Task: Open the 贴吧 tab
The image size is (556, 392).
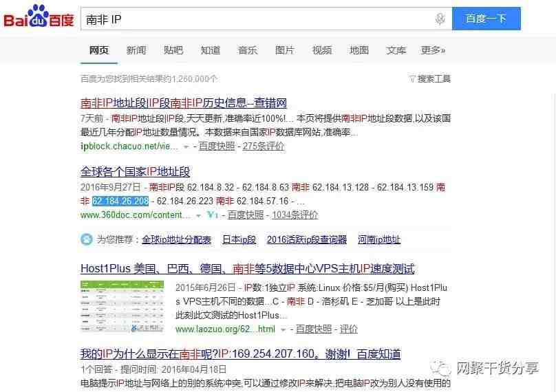Action: pyautogui.click(x=173, y=50)
